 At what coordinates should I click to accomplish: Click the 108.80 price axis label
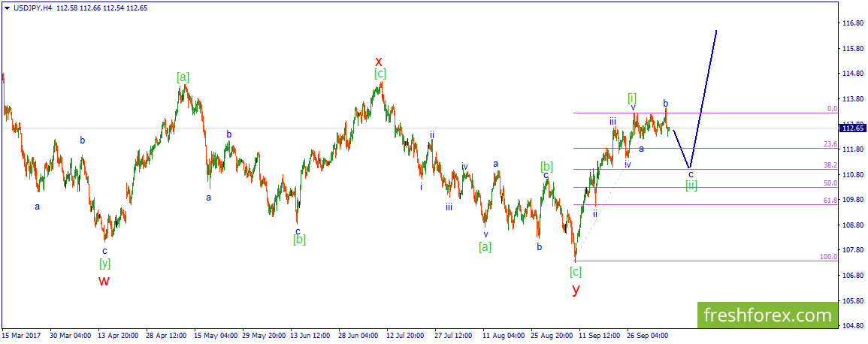click(852, 225)
